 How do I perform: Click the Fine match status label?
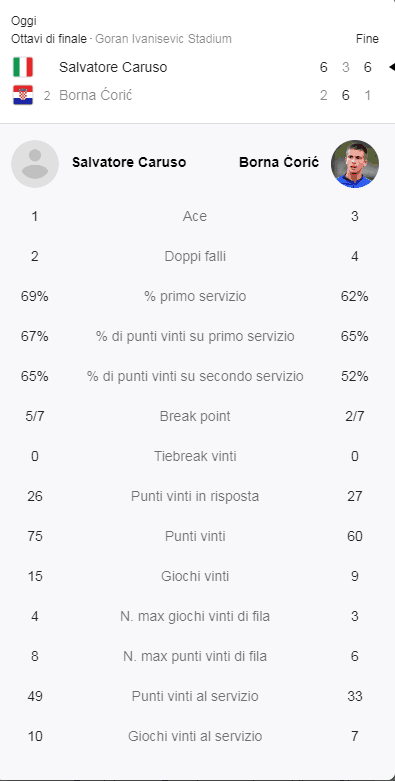tap(367, 39)
